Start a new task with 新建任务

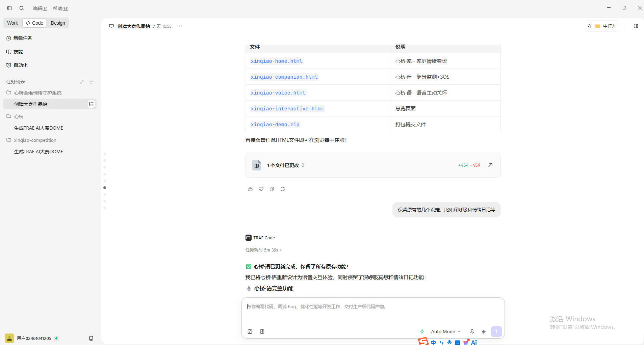[x=19, y=38]
